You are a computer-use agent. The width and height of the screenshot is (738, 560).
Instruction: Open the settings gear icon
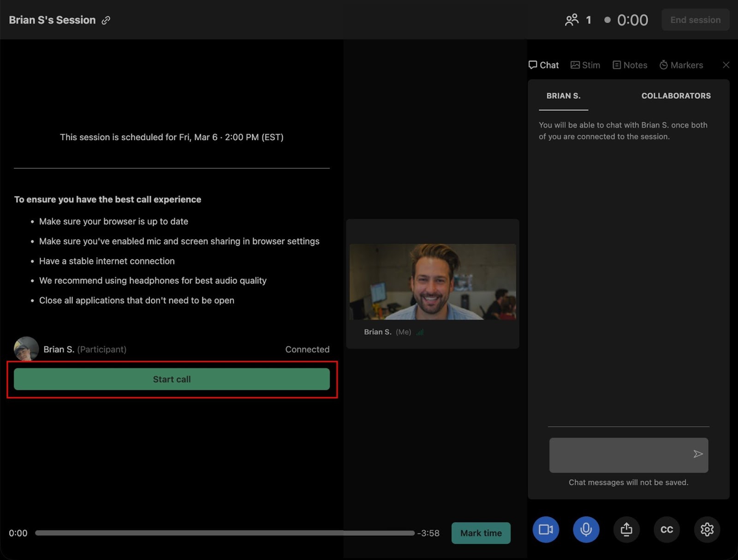[707, 529]
